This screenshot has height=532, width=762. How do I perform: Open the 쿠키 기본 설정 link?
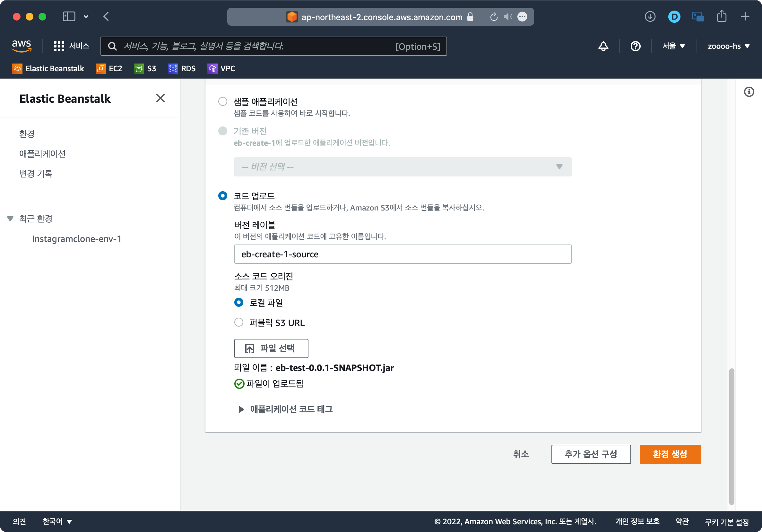tap(726, 522)
